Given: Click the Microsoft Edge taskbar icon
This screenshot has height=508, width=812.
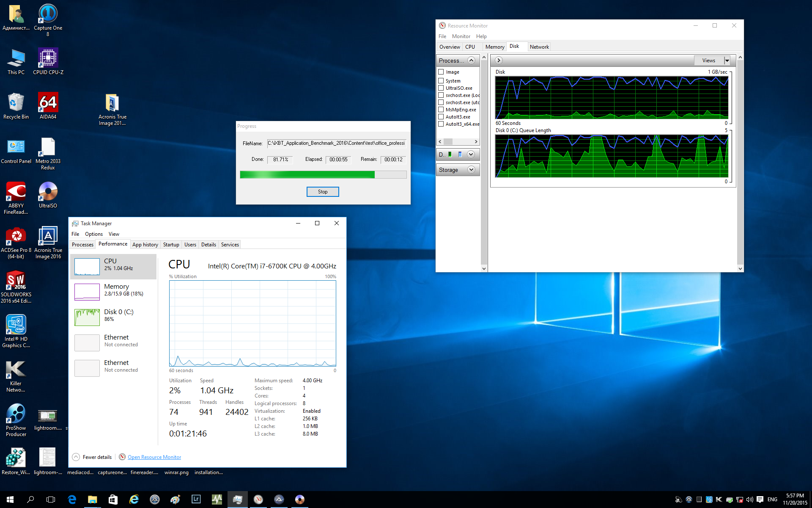Looking at the screenshot, I should coord(72,500).
